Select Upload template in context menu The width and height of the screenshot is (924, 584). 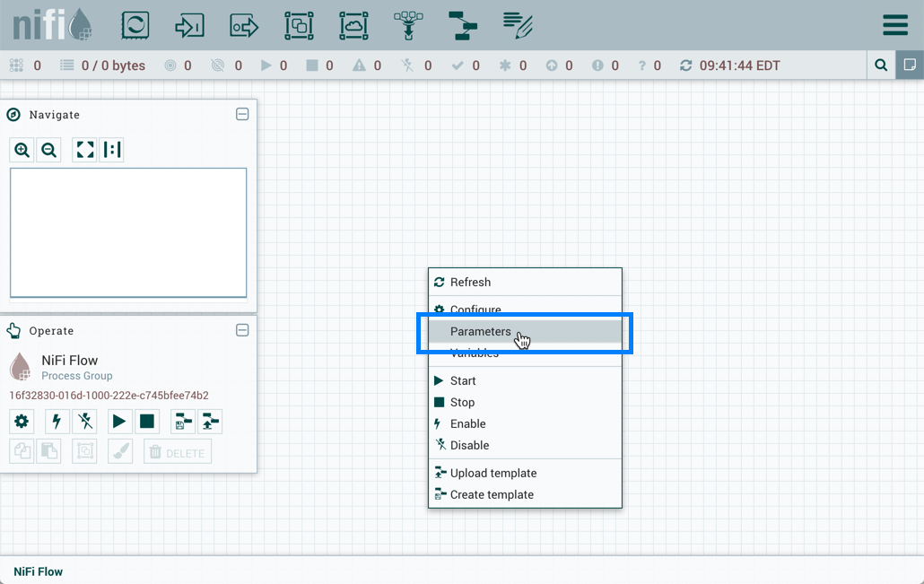pyautogui.click(x=493, y=473)
